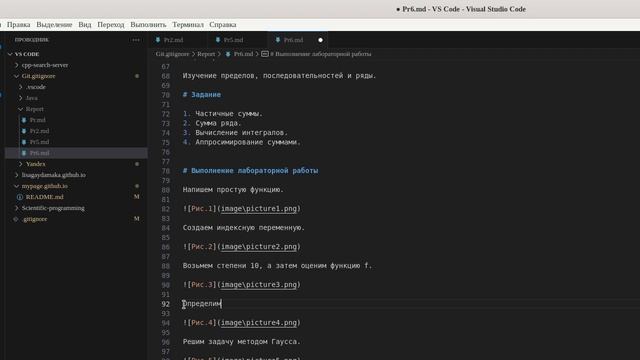Open the .gitignore file in Explorer
Image resolution: width=640 pixels, height=360 pixels.
[35, 219]
